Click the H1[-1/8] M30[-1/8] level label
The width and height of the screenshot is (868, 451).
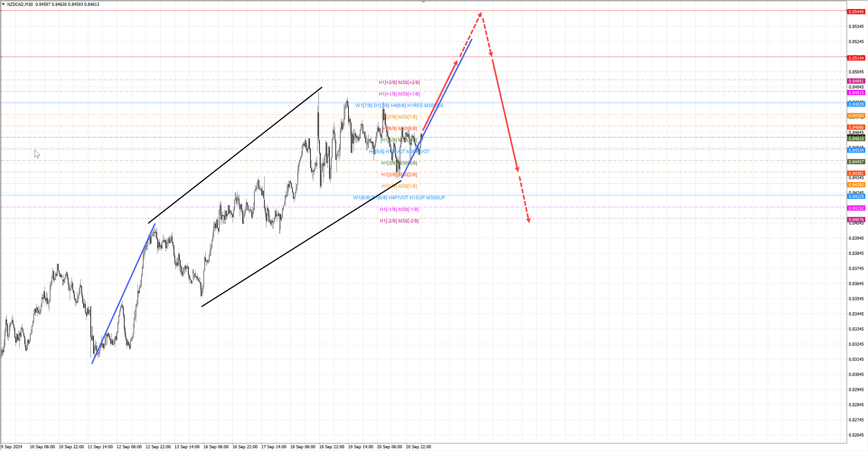coord(399,209)
